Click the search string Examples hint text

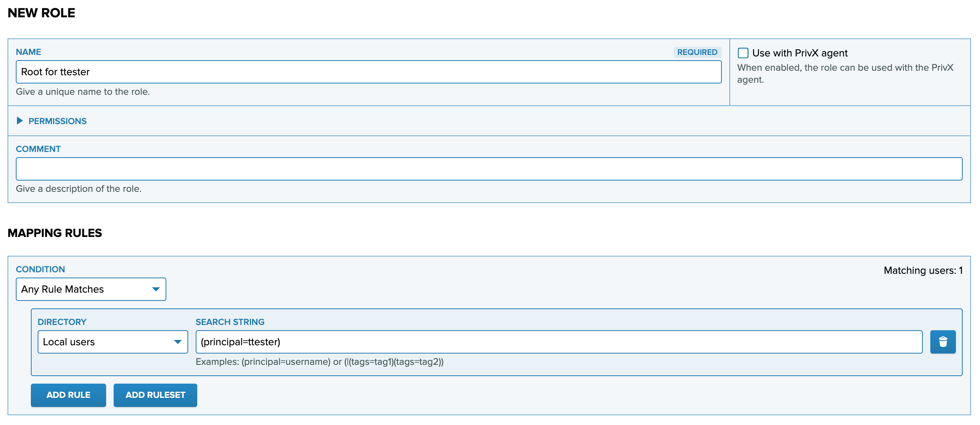point(319,362)
